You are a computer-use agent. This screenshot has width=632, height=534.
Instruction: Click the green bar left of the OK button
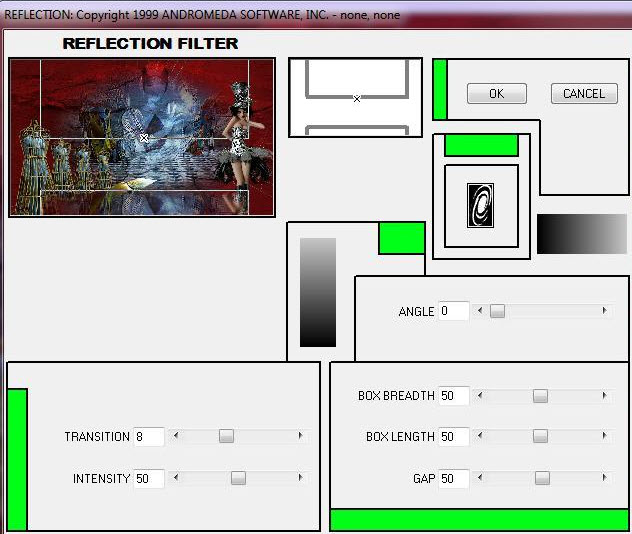[440, 89]
